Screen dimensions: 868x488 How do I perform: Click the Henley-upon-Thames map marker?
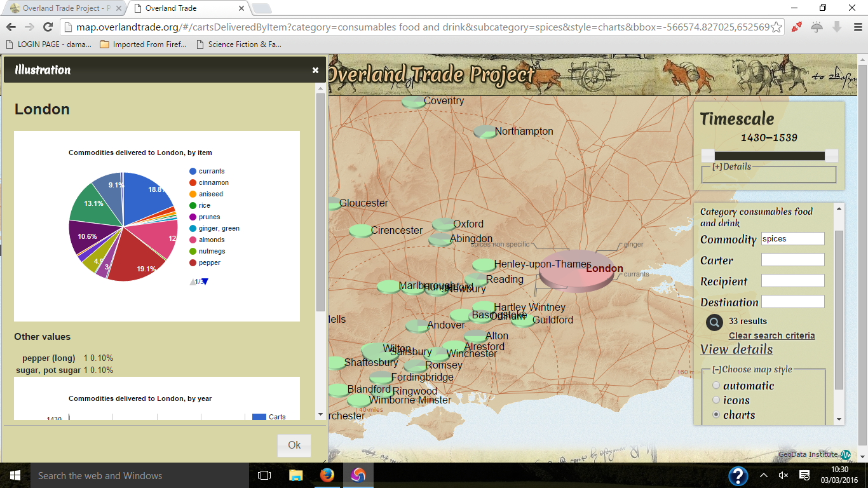484,265
